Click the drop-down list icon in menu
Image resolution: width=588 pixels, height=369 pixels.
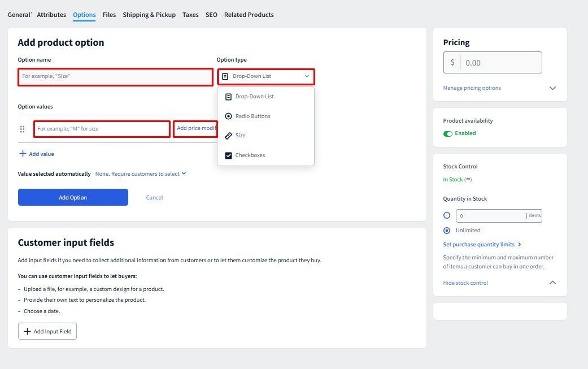[228, 97]
